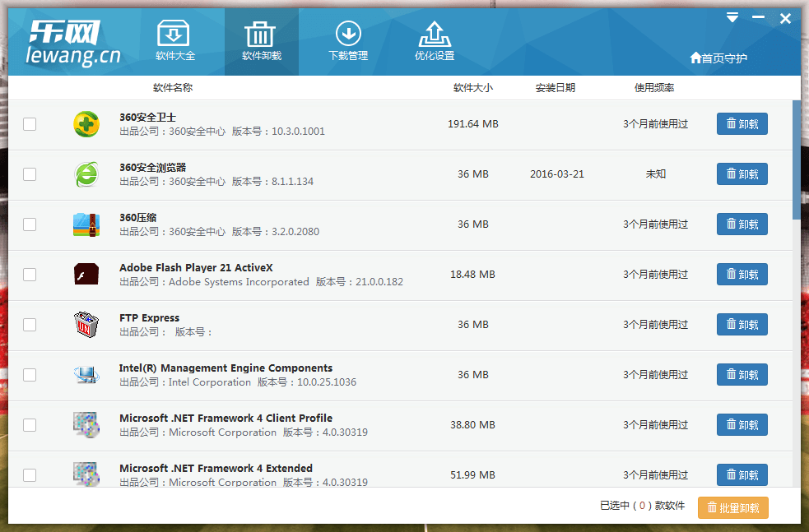Viewport: 809px width, 532px height.
Task: Open the title bar dropdown menu arrow
Action: pos(732,18)
